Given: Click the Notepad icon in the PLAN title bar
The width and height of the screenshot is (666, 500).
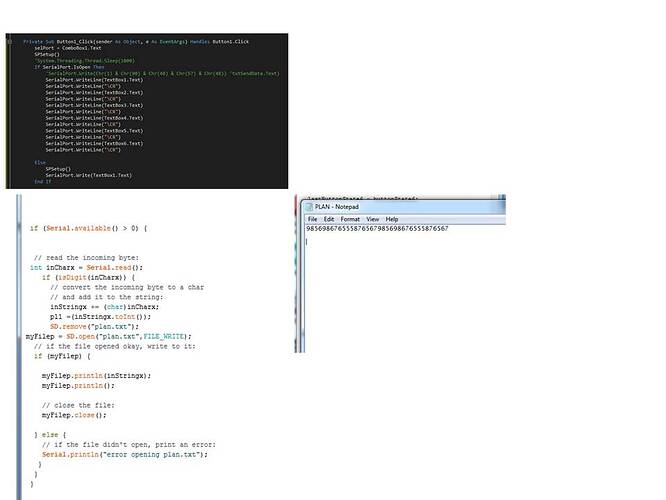Looking at the screenshot, I should click(309, 207).
